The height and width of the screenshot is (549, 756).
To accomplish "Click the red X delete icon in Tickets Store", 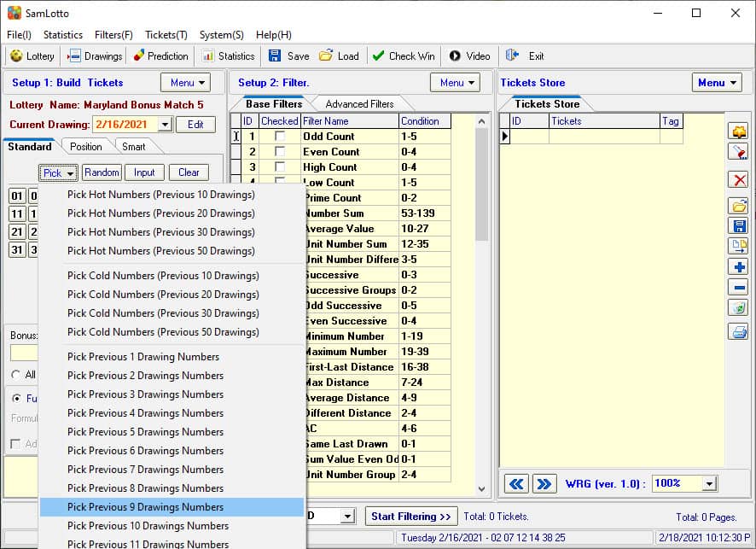I will (x=739, y=180).
